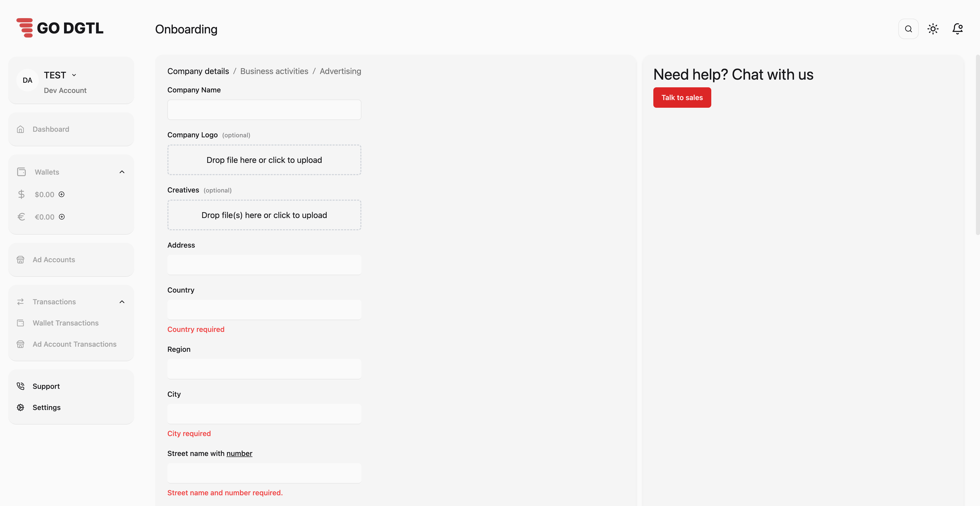The height and width of the screenshot is (506, 980).
Task: Switch to Business activities step
Action: [x=274, y=71]
